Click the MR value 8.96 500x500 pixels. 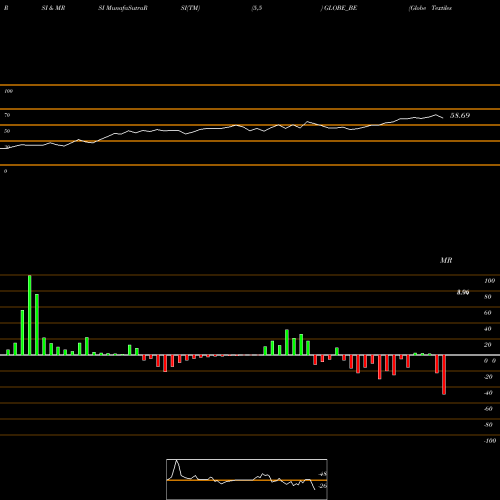click(463, 292)
